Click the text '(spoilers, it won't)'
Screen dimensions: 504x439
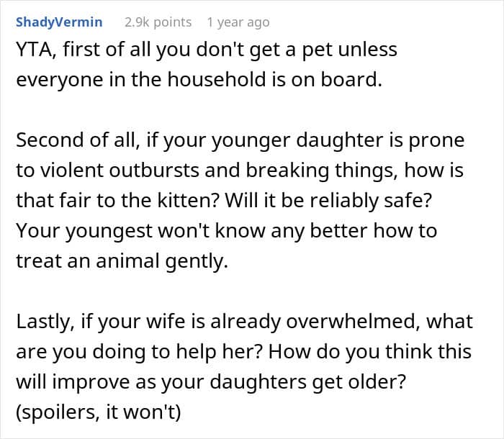point(99,412)
